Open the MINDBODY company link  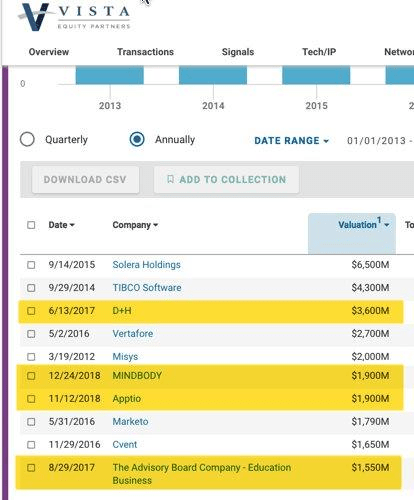pos(137,376)
